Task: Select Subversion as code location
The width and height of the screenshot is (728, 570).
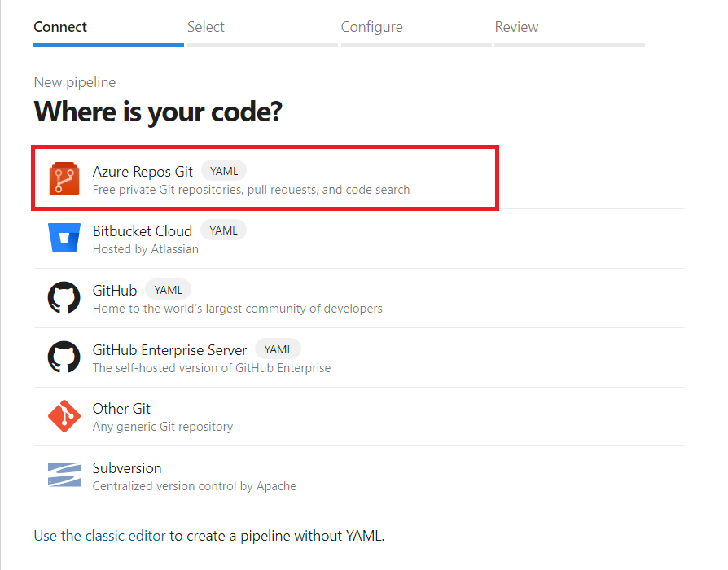Action: pyautogui.click(x=127, y=468)
